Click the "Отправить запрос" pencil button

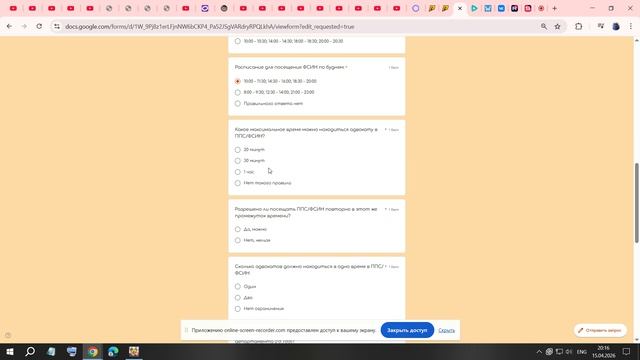pos(600,330)
